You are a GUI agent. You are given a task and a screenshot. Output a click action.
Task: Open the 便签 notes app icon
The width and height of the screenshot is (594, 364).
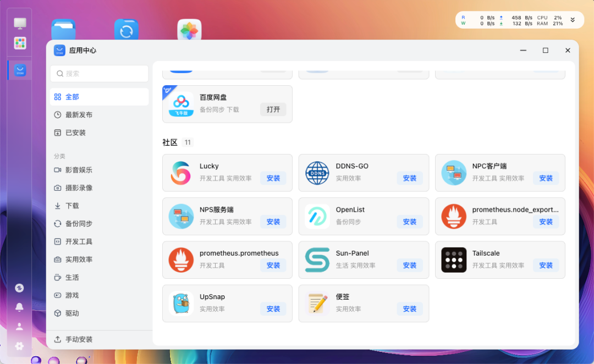[x=317, y=302]
